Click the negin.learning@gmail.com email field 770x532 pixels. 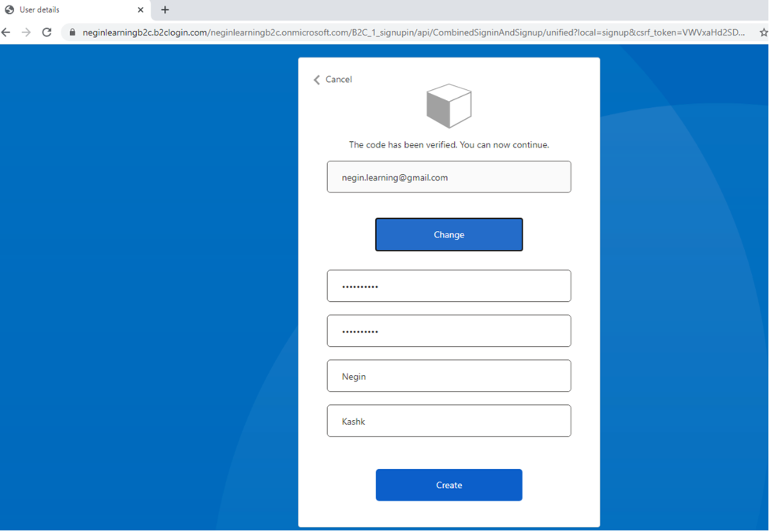pyautogui.click(x=448, y=177)
